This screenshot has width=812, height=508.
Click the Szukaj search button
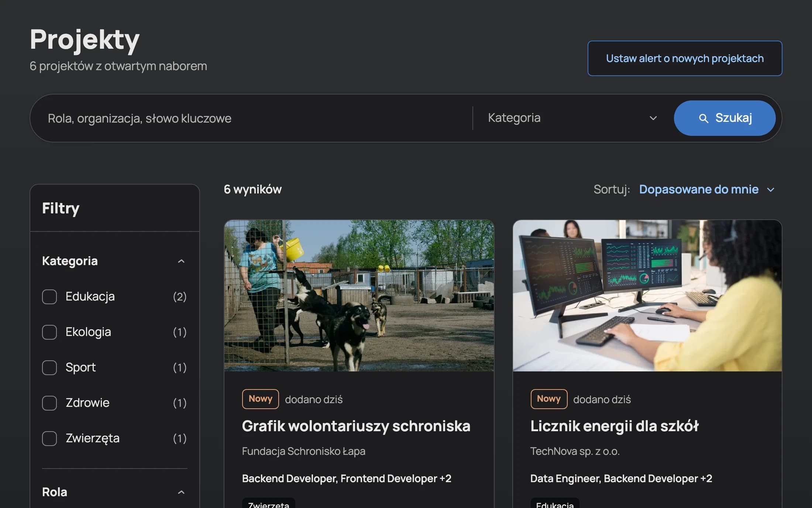[x=725, y=118]
